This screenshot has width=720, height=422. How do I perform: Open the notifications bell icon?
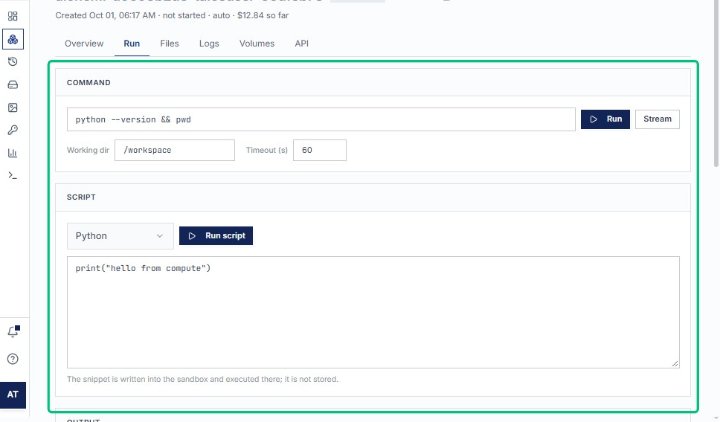(x=13, y=331)
